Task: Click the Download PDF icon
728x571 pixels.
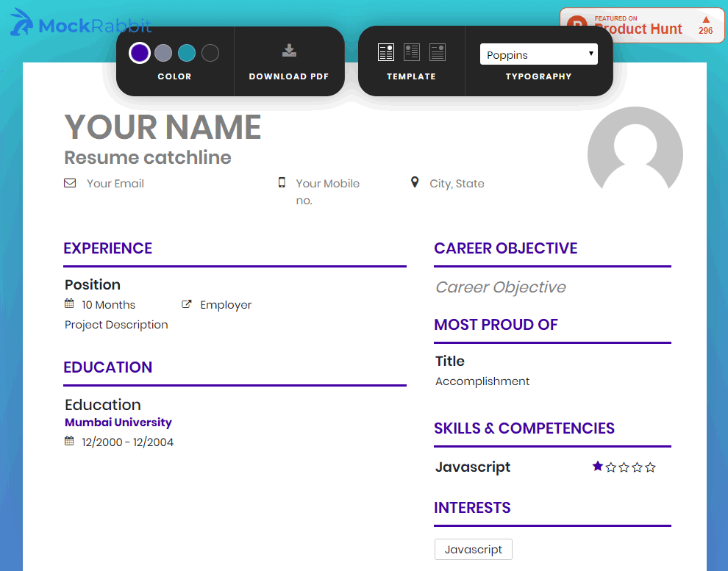Action: click(x=289, y=51)
